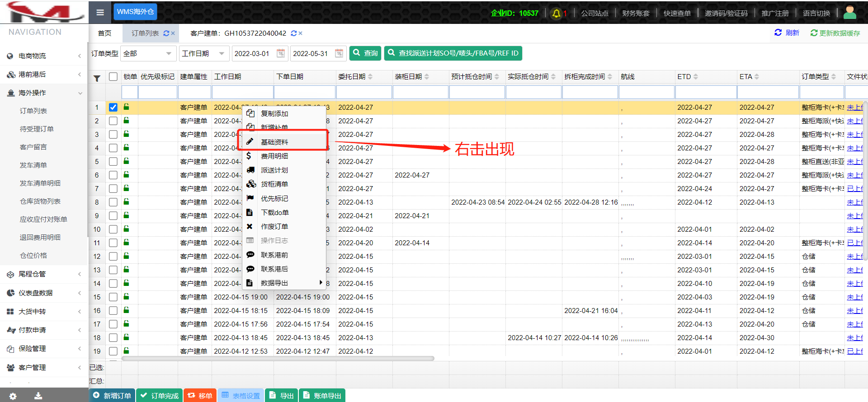Switch to the 首页 tab
Viewport: 868px width, 402px height.
tap(104, 33)
